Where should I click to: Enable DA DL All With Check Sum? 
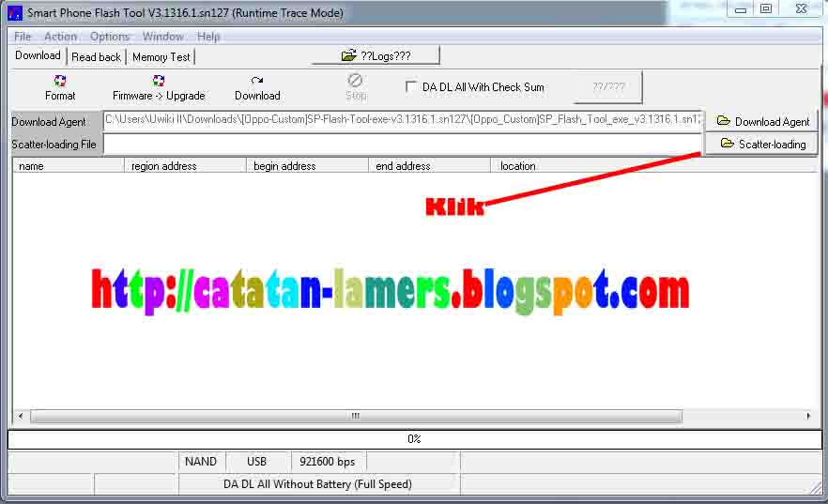(410, 86)
